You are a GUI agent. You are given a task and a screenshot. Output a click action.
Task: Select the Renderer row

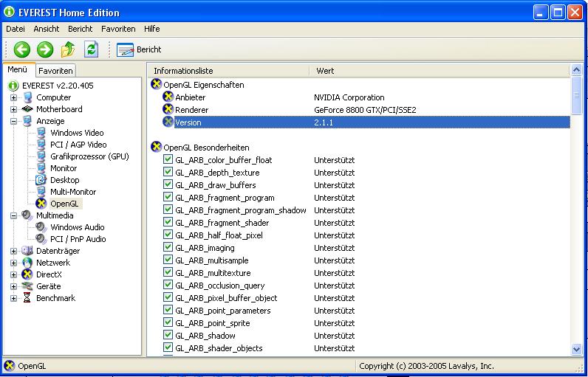pos(366,110)
